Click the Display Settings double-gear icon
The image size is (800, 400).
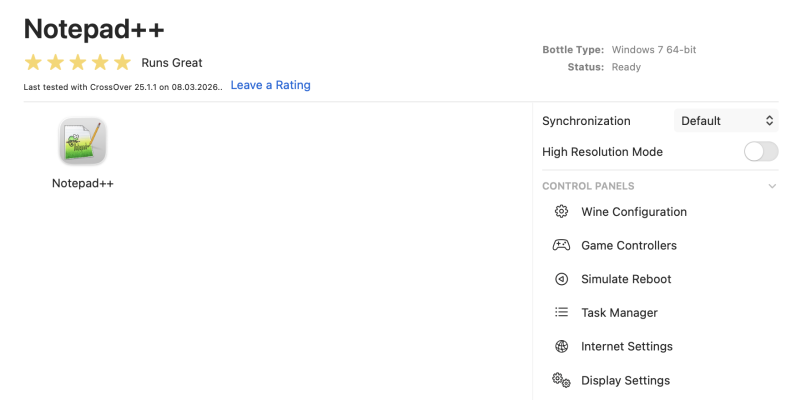tap(561, 380)
